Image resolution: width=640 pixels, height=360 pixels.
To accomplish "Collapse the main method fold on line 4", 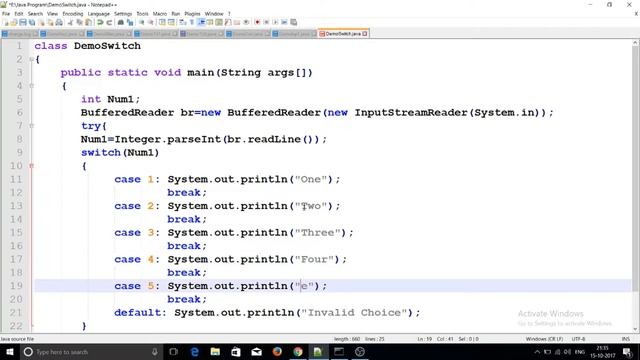I will [x=31, y=86].
